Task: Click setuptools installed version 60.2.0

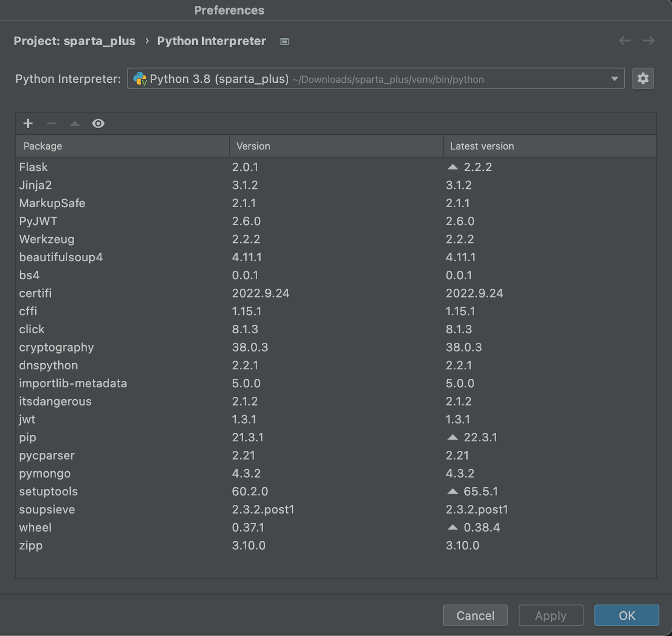Action: click(x=250, y=491)
